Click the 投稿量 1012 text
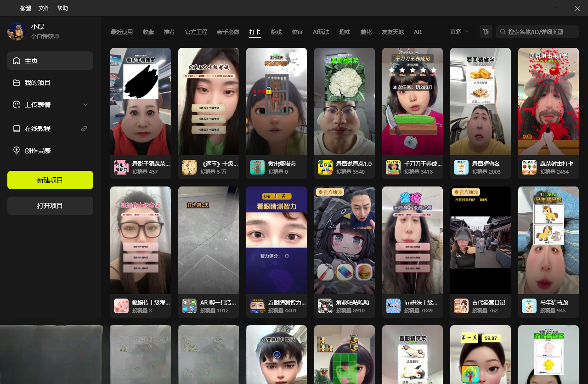This screenshot has width=588, height=384. click(215, 311)
